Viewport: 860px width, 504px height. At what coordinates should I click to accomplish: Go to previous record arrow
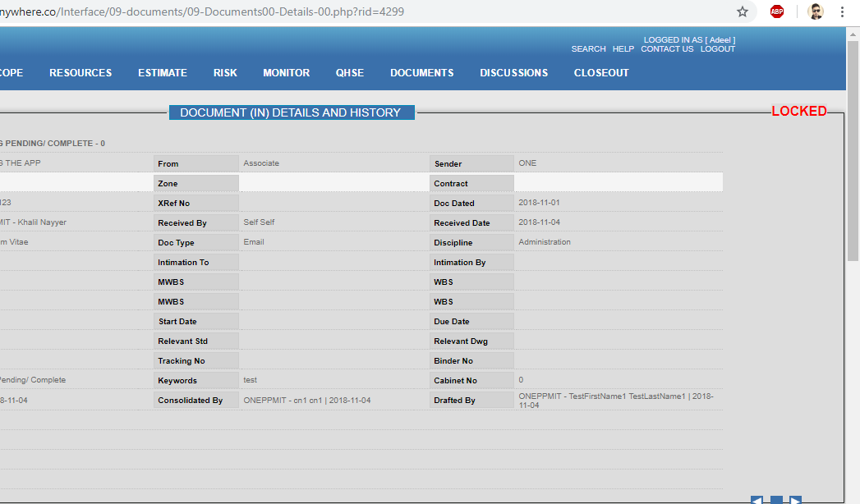coord(757,500)
